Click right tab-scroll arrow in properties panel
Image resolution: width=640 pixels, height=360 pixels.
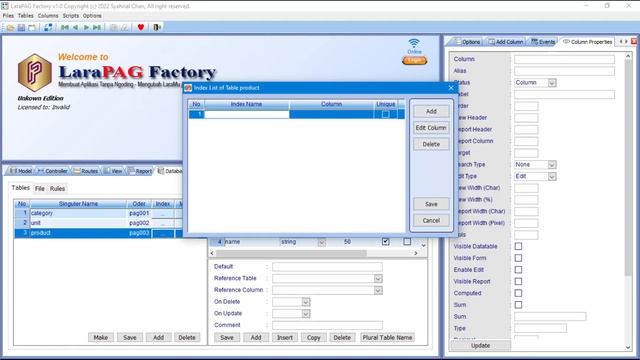626,42
